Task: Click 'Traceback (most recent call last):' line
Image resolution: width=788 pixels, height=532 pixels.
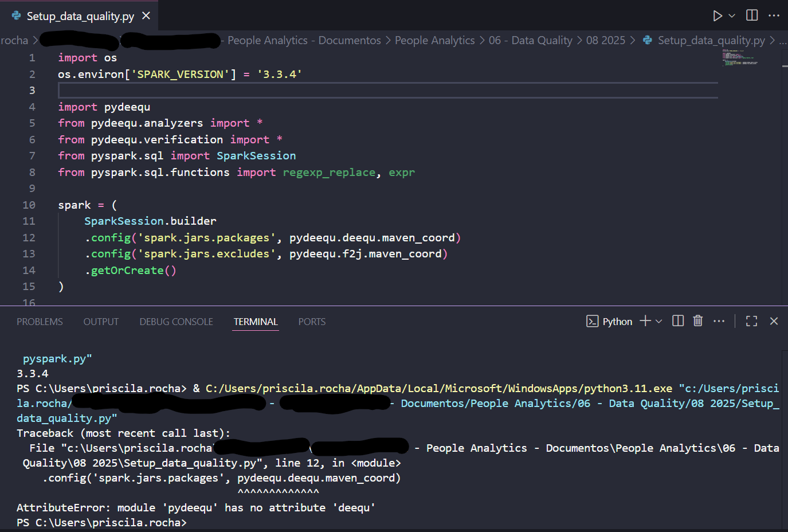Action: [123, 433]
